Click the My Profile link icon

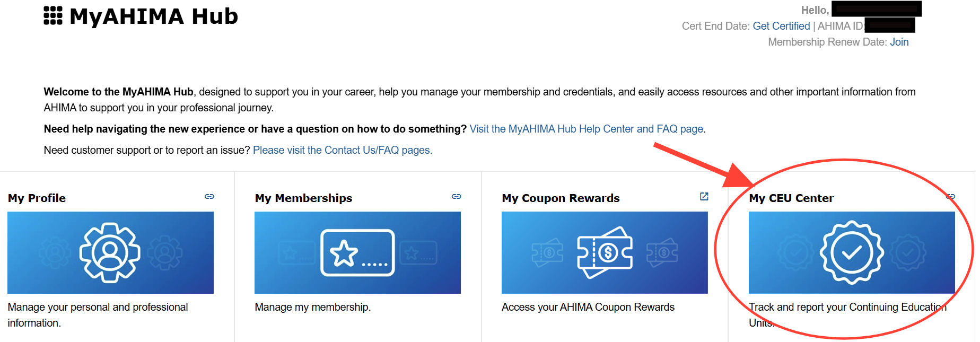coord(209,197)
